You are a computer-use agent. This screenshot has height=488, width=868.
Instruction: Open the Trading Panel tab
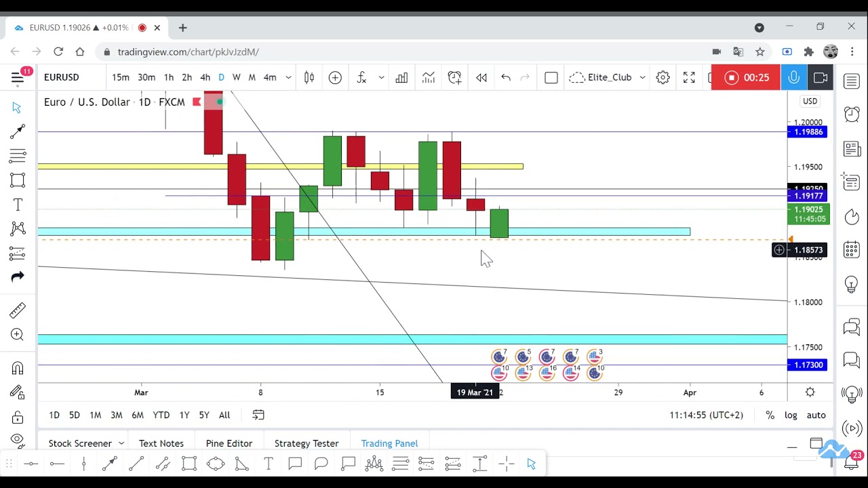[x=389, y=443]
